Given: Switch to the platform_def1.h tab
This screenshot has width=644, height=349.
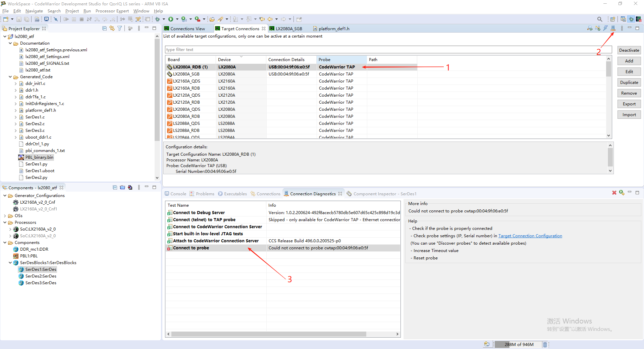Looking at the screenshot, I should 334,29.
